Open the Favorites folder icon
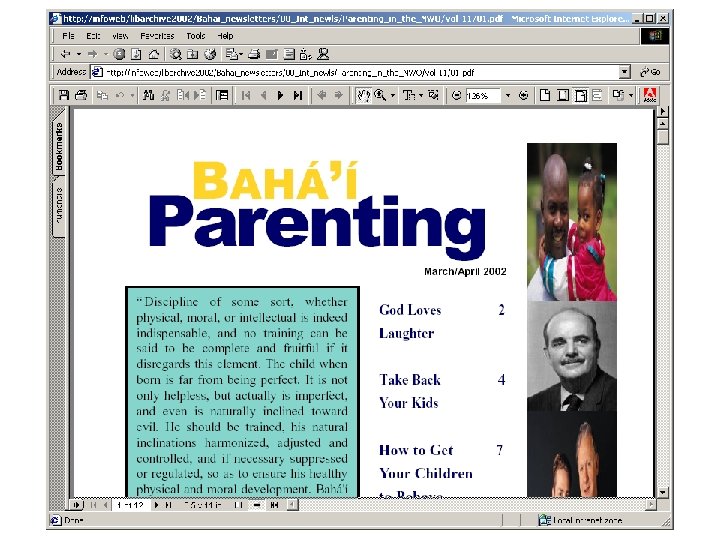 pyautogui.click(x=192, y=54)
